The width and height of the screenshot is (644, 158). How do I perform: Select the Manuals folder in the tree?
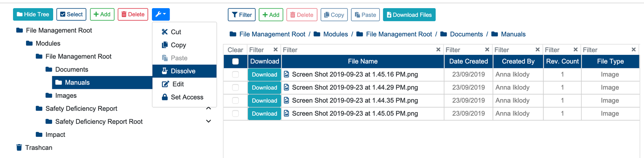(x=77, y=82)
